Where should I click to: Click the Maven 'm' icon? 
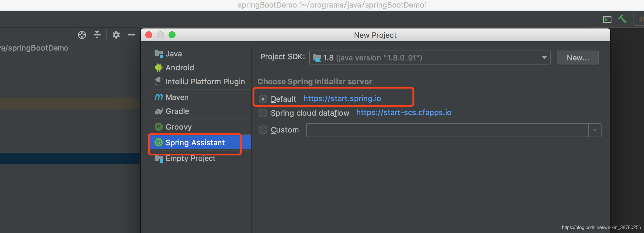point(159,97)
